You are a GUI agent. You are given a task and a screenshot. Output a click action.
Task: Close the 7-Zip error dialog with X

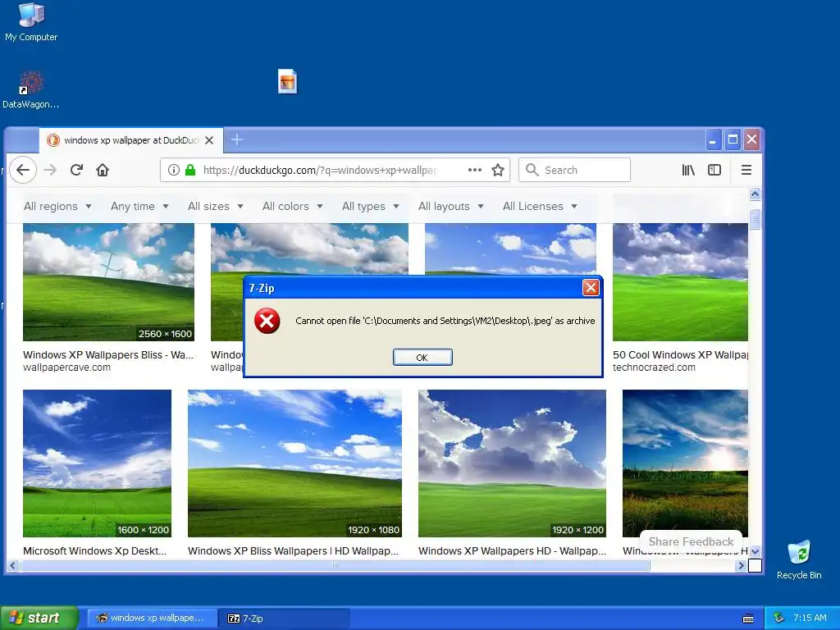[591, 288]
